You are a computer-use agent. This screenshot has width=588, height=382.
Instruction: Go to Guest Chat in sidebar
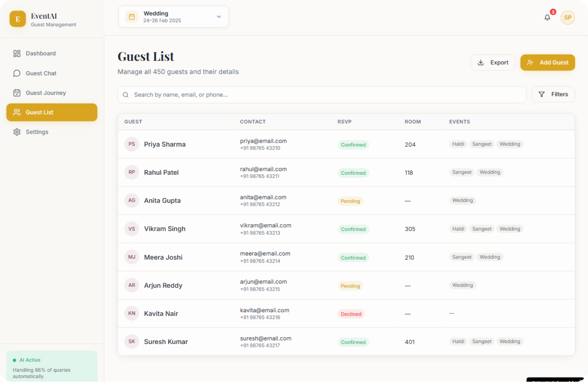(41, 73)
